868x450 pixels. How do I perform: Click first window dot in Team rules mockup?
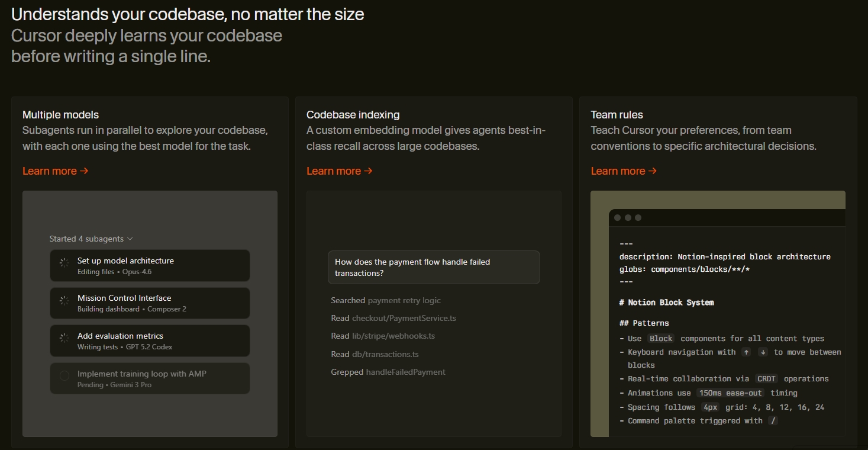coord(618,217)
